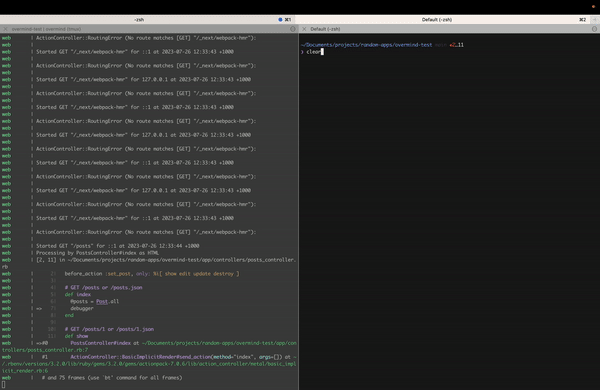Close the Default (-zsh) pane
This screenshot has width=600, height=390.
(304, 29)
